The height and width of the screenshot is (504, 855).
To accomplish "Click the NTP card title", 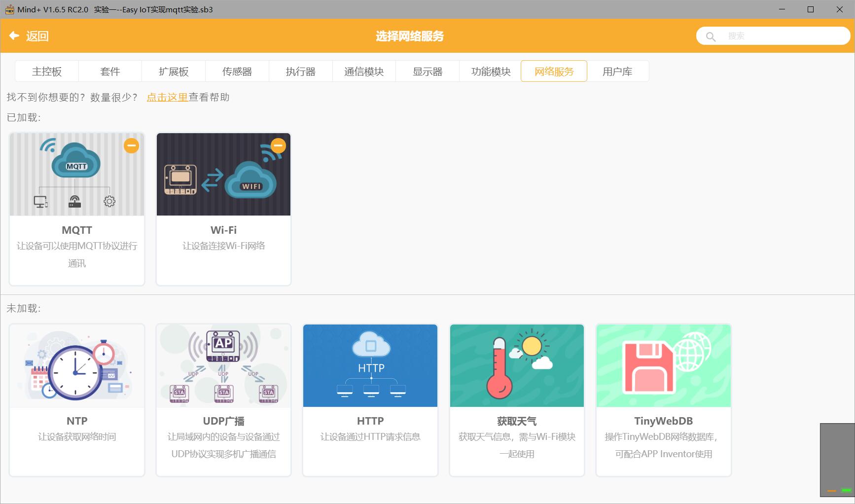I will [x=77, y=421].
